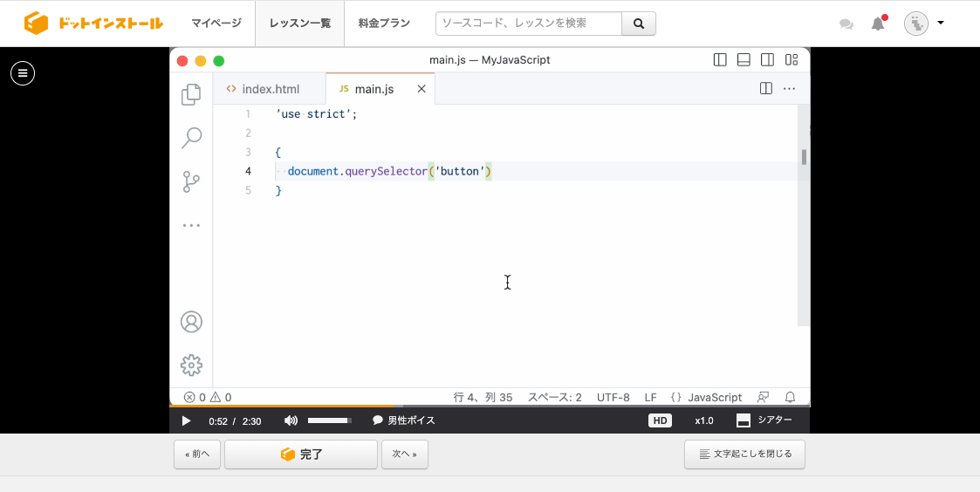980x492 pixels.
Task: Go to the 料金プラン tab
Action: point(384,24)
